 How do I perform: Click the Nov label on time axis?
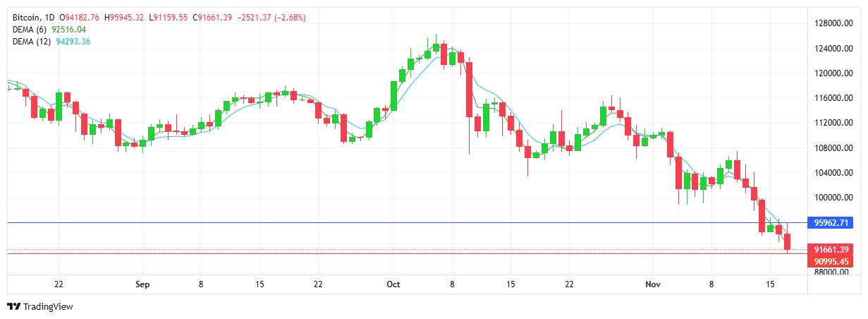click(653, 284)
